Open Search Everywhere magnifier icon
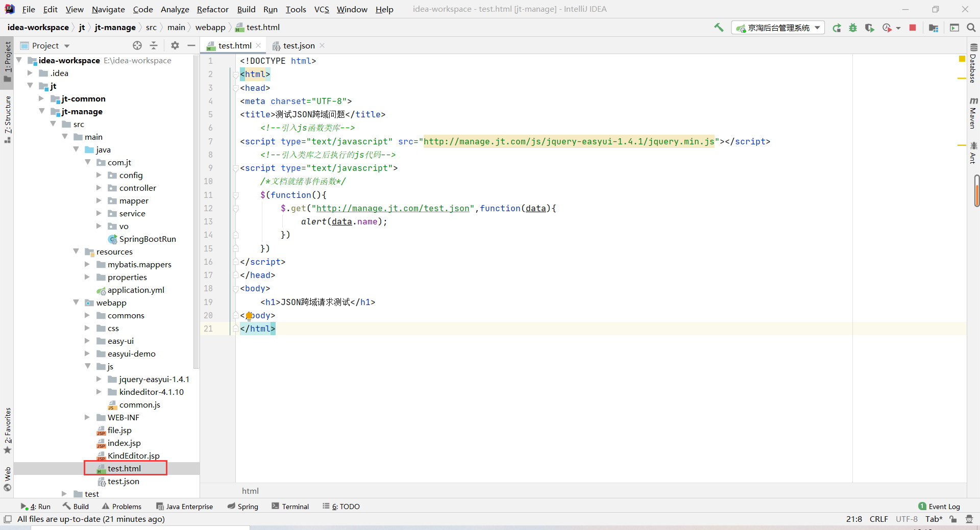 971,28
